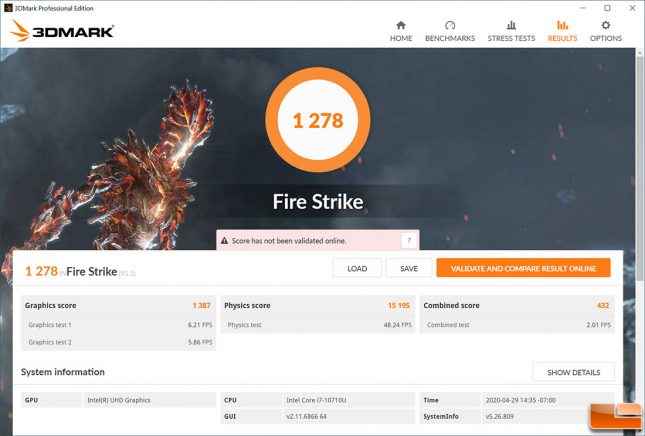Click the 'Score has not been validated online' message
Screen dimensions: 645x436
(289, 241)
